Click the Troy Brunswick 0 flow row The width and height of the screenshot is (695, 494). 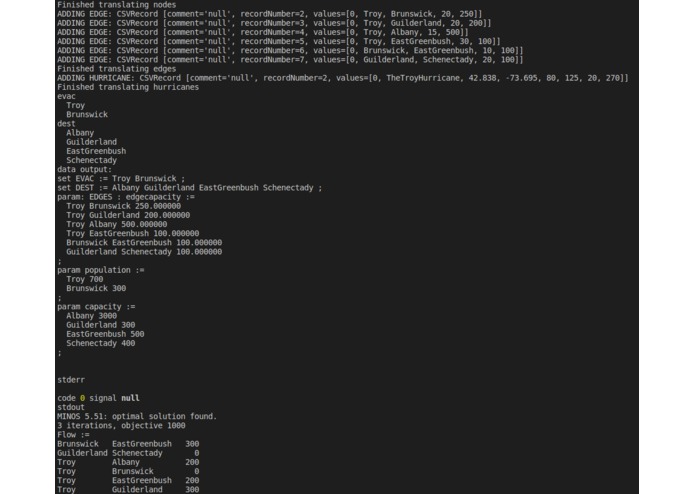point(128,471)
